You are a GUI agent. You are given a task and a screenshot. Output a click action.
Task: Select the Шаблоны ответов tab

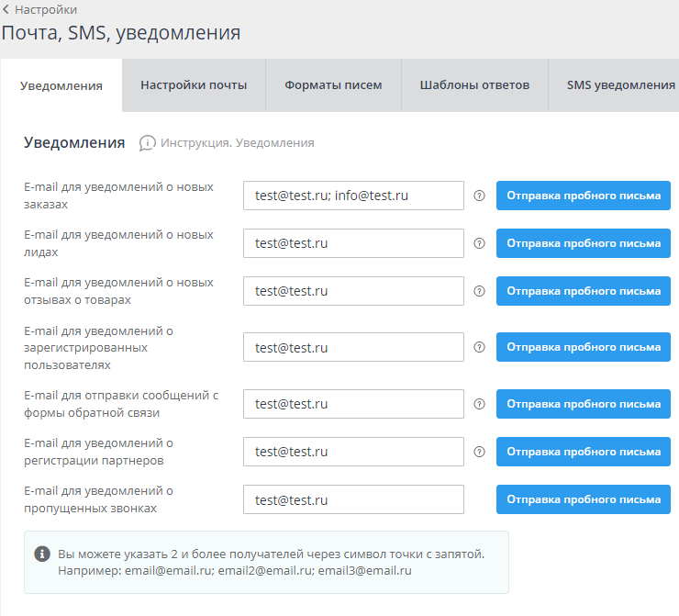coord(474,85)
